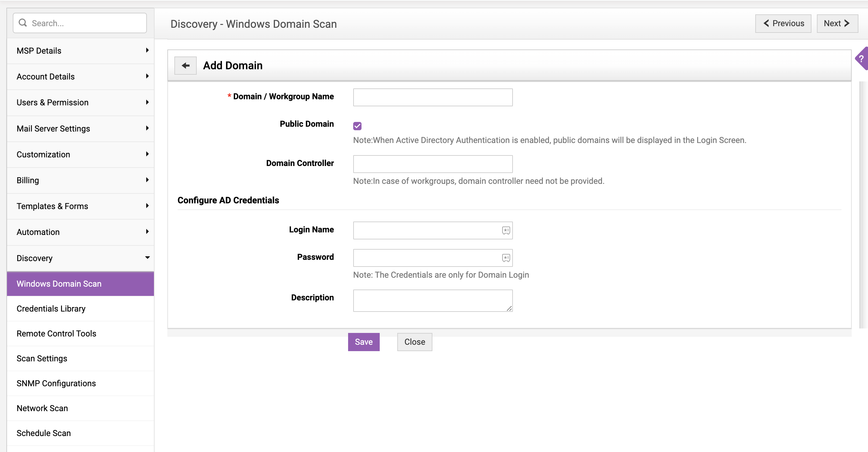
Task: Click the Domain / Workgroup Name field
Action: (x=433, y=97)
